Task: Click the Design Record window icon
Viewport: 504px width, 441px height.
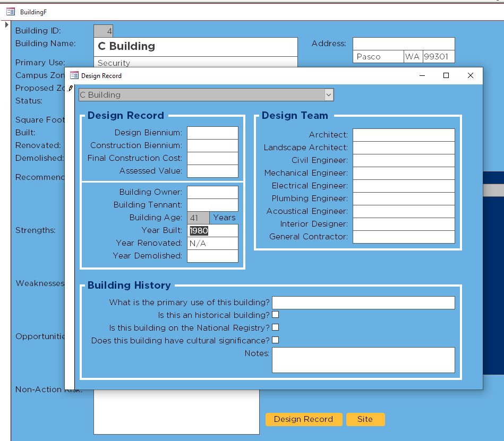Action: (x=74, y=76)
